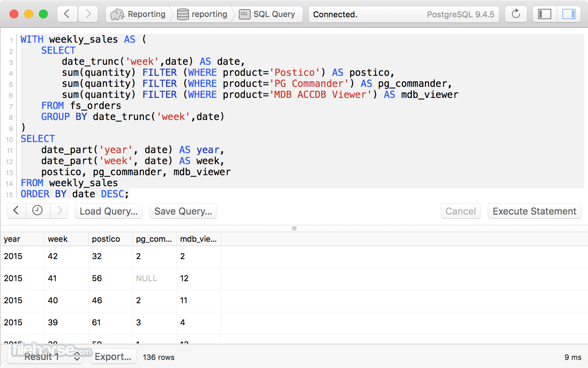Screen dimensions: 588x368
Task: Place cursor on 'PG Commander' string literal
Action: tap(309, 84)
